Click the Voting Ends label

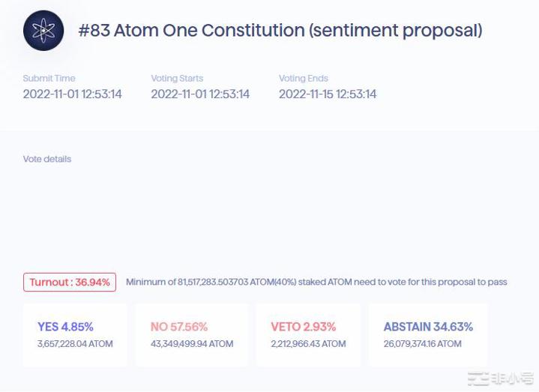304,78
